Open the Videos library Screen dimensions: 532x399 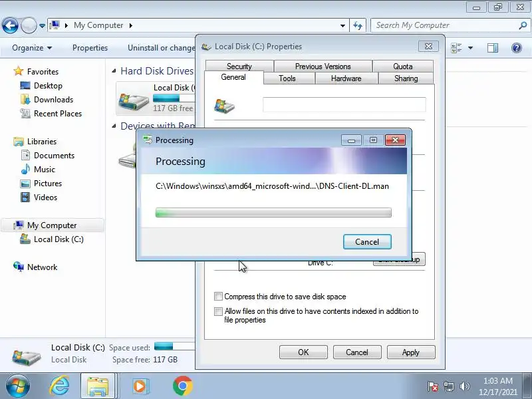point(45,197)
